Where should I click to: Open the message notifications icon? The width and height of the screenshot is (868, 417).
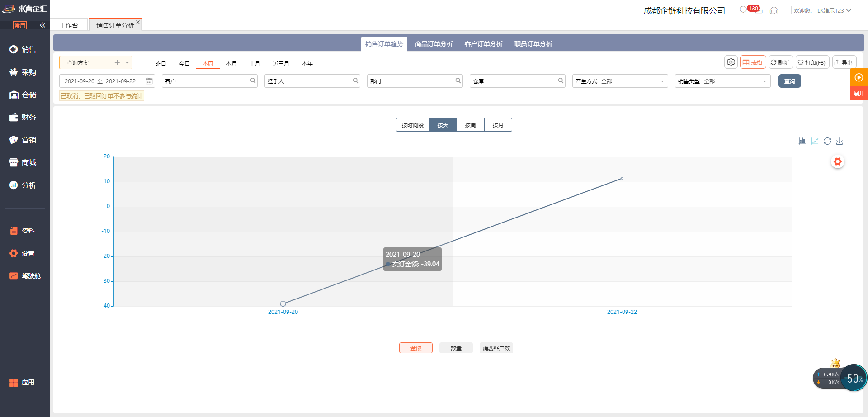point(743,10)
